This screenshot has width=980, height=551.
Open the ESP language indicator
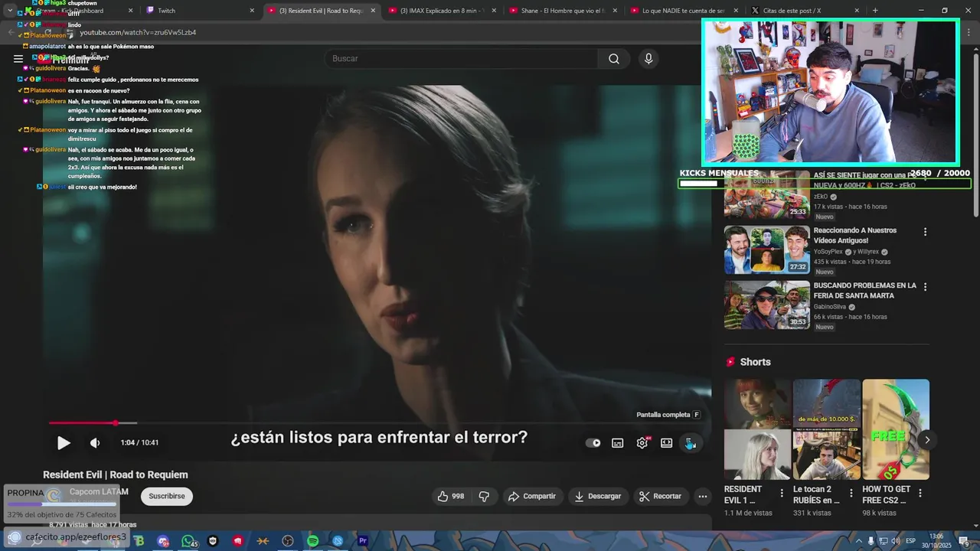coord(911,541)
